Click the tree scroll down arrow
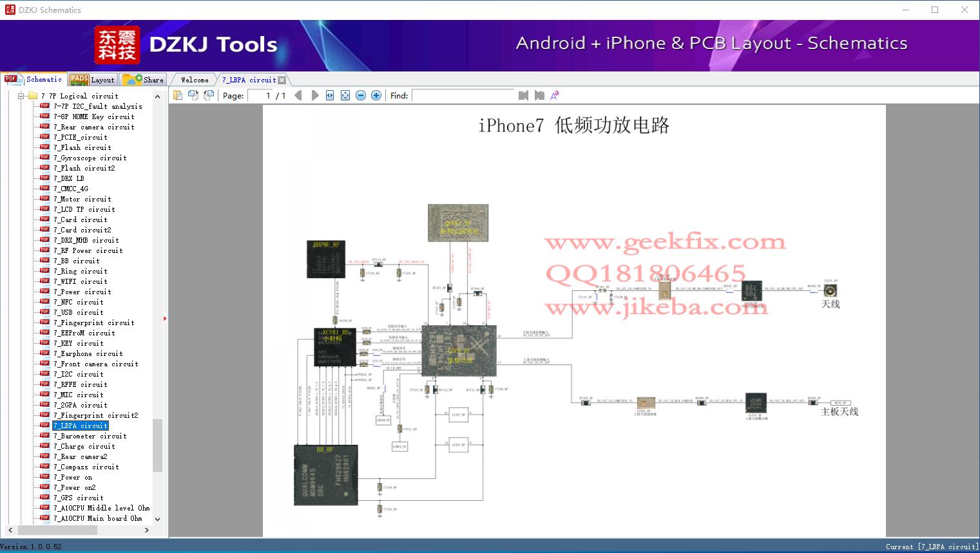Image resolution: width=980 pixels, height=553 pixels. tap(158, 519)
